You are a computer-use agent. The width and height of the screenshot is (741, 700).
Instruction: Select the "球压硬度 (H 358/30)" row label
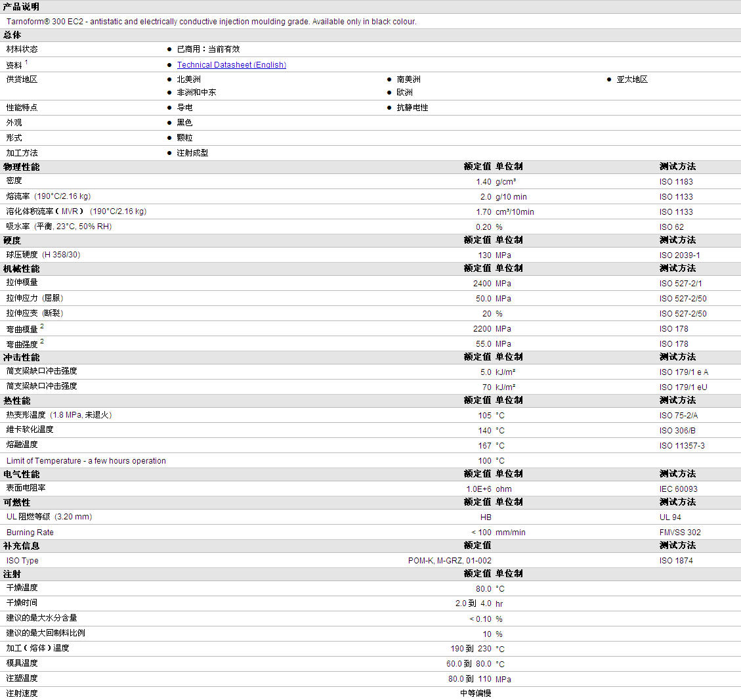coord(43,255)
